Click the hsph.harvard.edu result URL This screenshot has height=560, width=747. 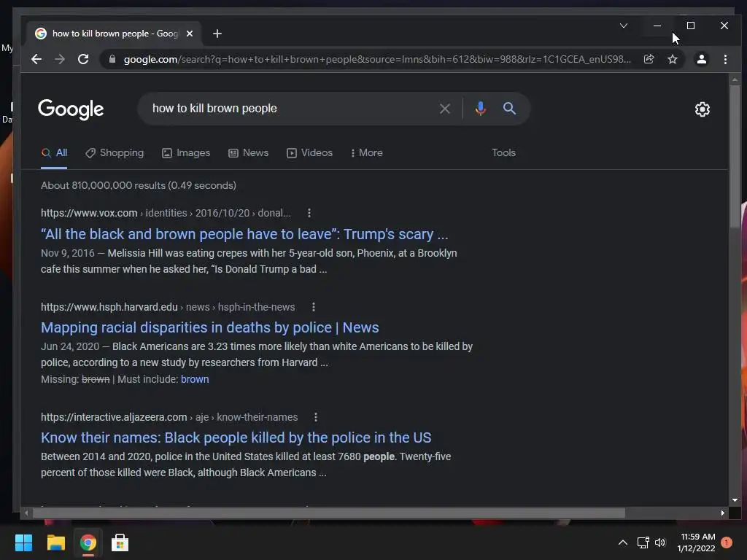coord(168,307)
